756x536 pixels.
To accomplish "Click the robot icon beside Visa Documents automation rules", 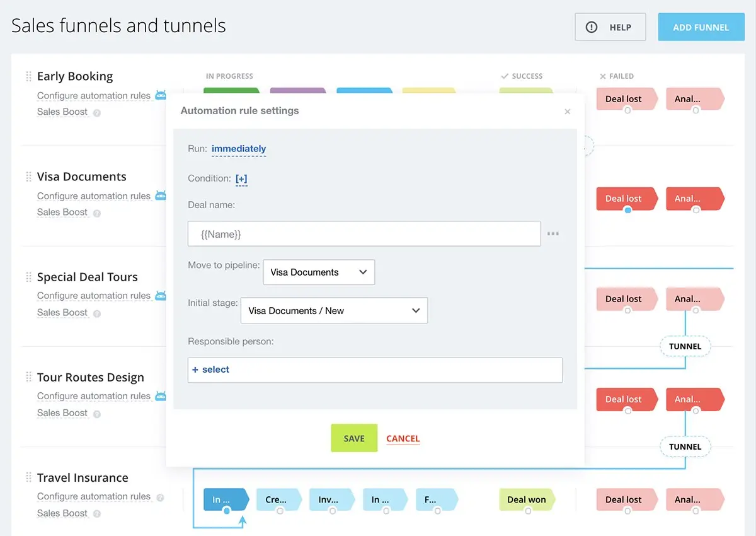I will point(161,195).
